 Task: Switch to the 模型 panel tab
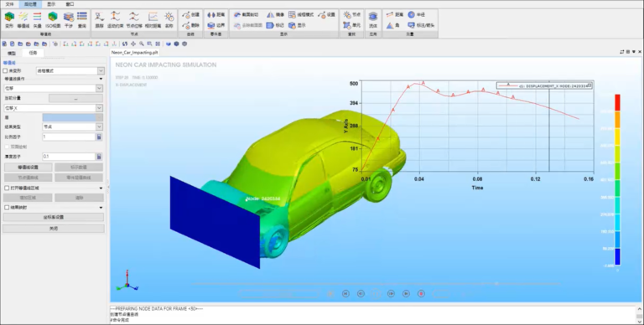click(x=13, y=54)
